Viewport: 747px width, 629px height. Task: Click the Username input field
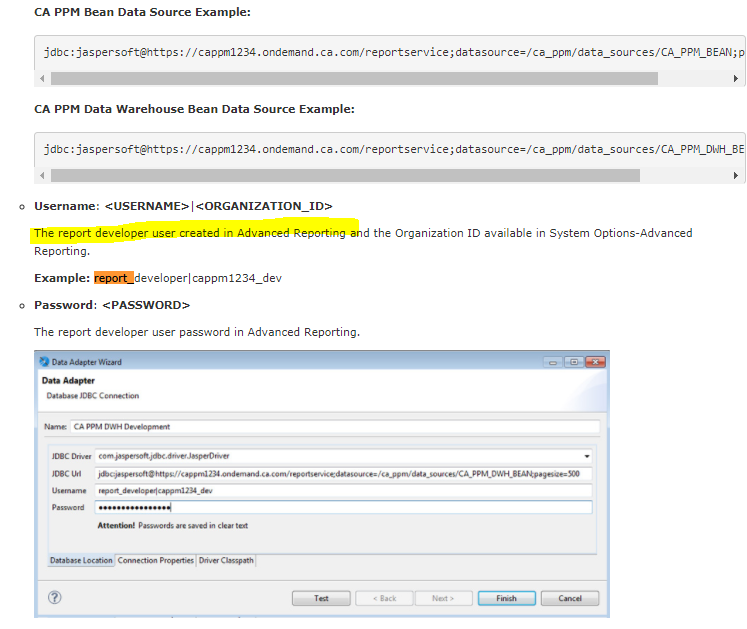343,490
